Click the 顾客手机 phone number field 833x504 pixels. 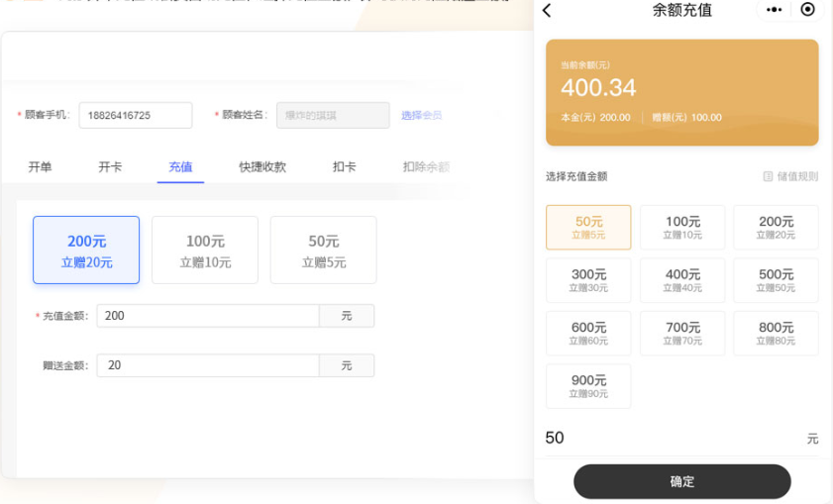coord(136,115)
